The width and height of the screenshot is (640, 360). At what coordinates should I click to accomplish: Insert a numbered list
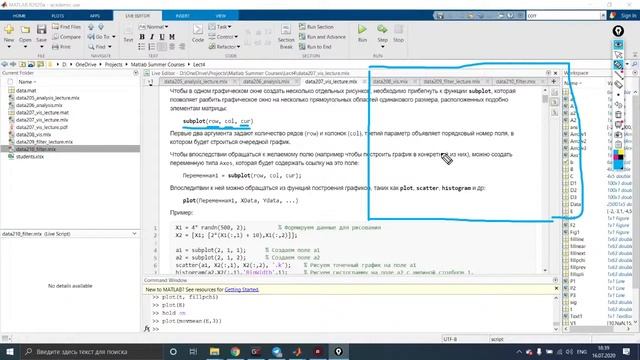coord(152,47)
